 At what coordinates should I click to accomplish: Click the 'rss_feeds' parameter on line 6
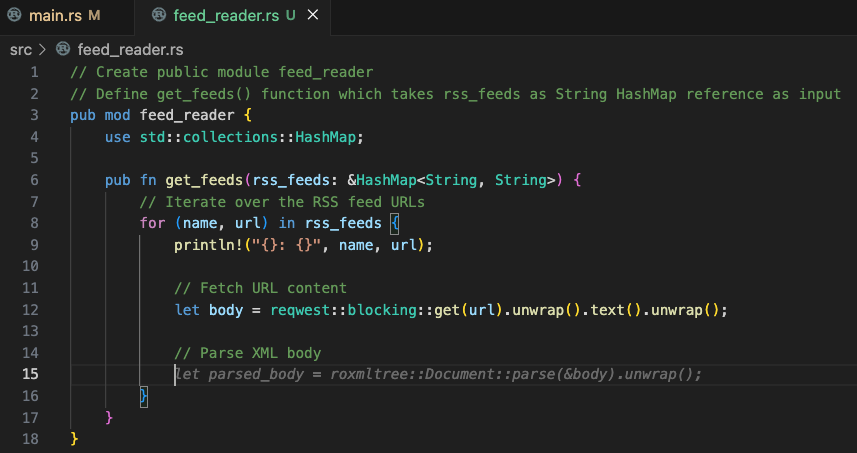pos(291,180)
